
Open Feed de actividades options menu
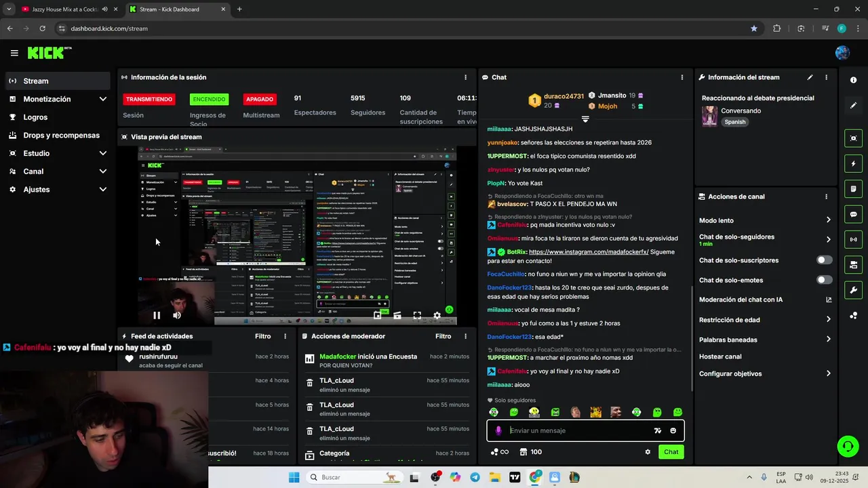pyautogui.click(x=285, y=336)
